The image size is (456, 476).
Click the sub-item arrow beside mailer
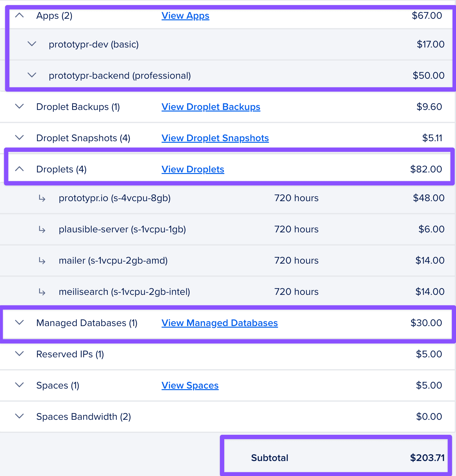click(42, 260)
